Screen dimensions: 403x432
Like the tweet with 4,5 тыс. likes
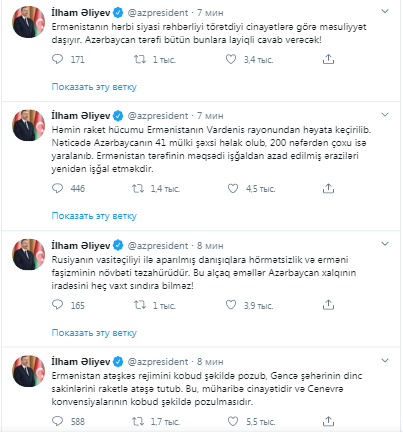(x=233, y=189)
